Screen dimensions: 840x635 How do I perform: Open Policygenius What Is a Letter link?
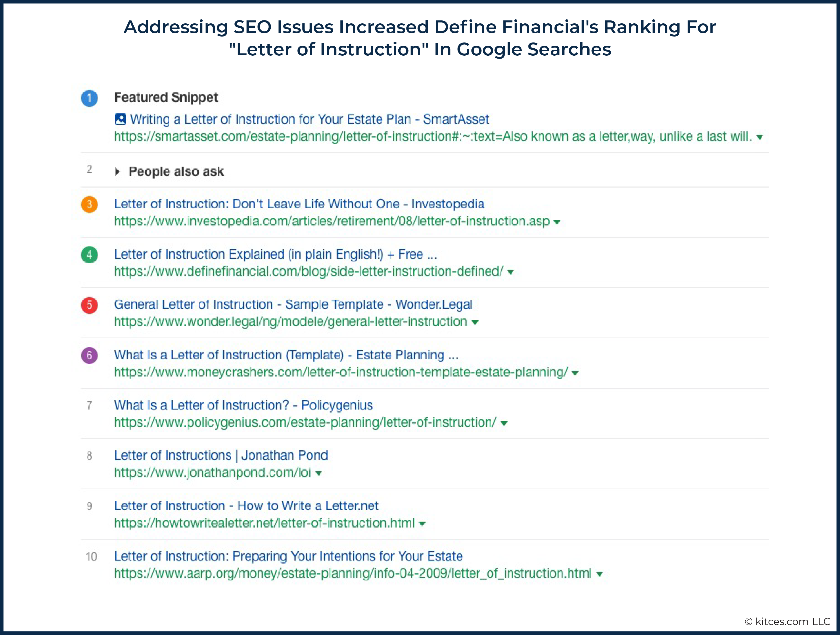tap(244, 405)
